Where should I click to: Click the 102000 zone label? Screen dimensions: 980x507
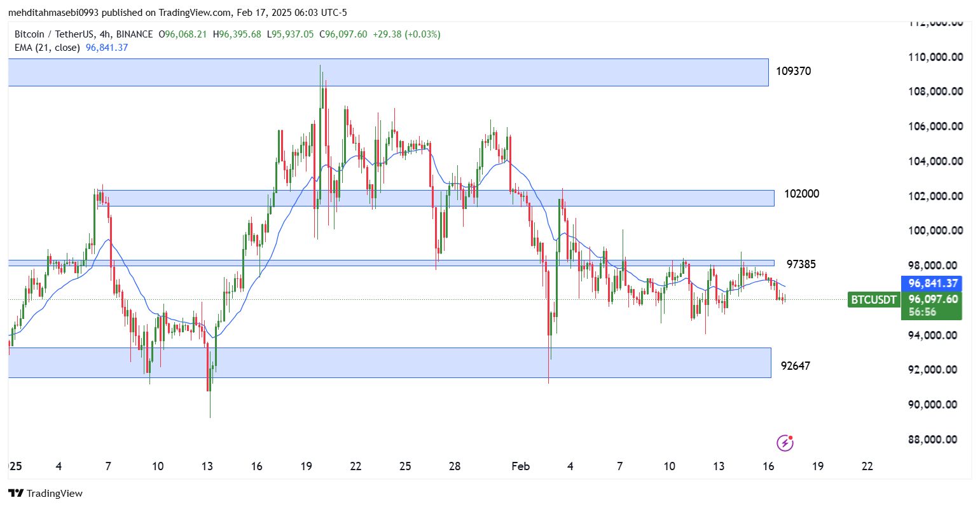pyautogui.click(x=801, y=194)
